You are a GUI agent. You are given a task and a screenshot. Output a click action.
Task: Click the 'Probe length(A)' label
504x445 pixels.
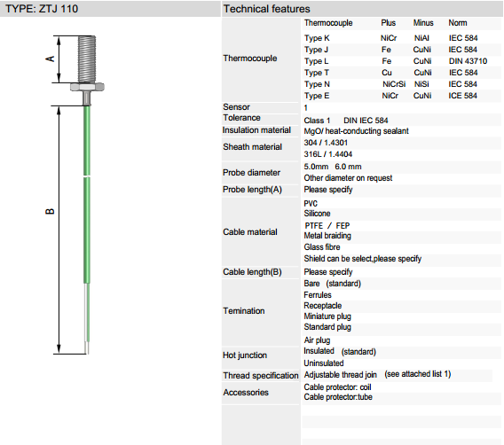[252, 190]
